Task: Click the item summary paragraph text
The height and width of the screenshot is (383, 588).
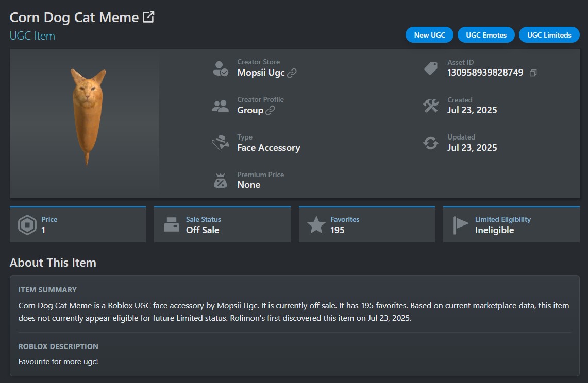Action: coord(294,312)
